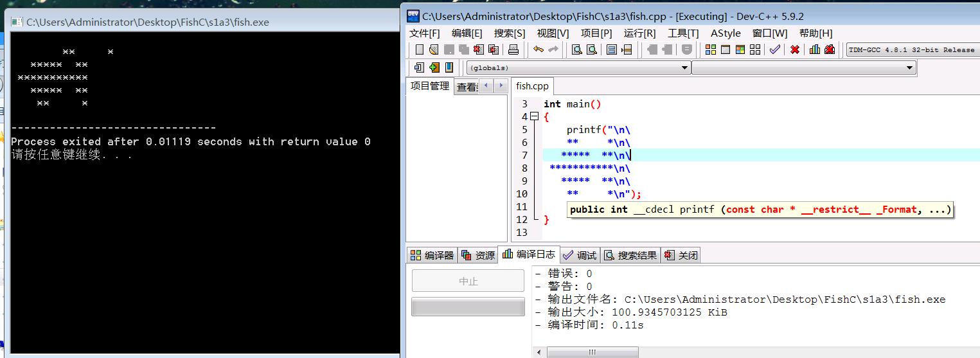980x358 pixels.
Task: Switch to the 项目管理 tab
Action: pos(430,85)
